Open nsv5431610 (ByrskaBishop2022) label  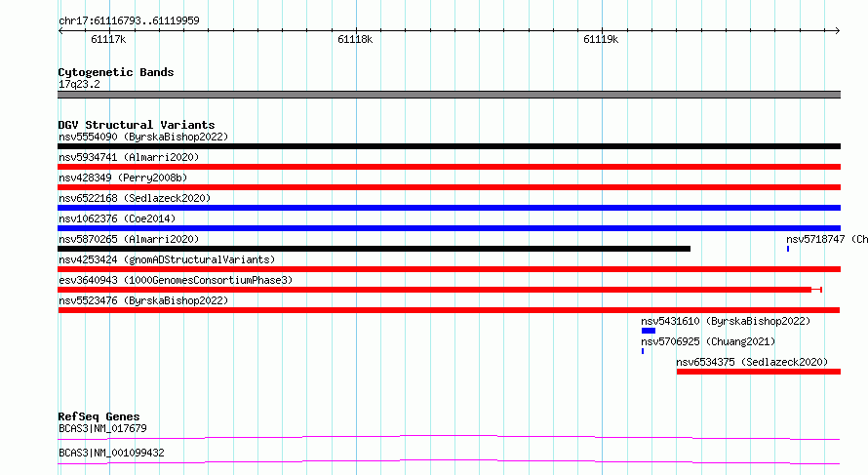pyautogui.click(x=726, y=321)
